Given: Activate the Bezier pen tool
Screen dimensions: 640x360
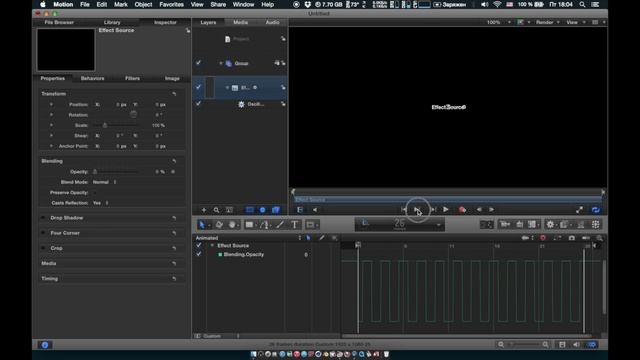Looking at the screenshot, I should click(264, 224).
